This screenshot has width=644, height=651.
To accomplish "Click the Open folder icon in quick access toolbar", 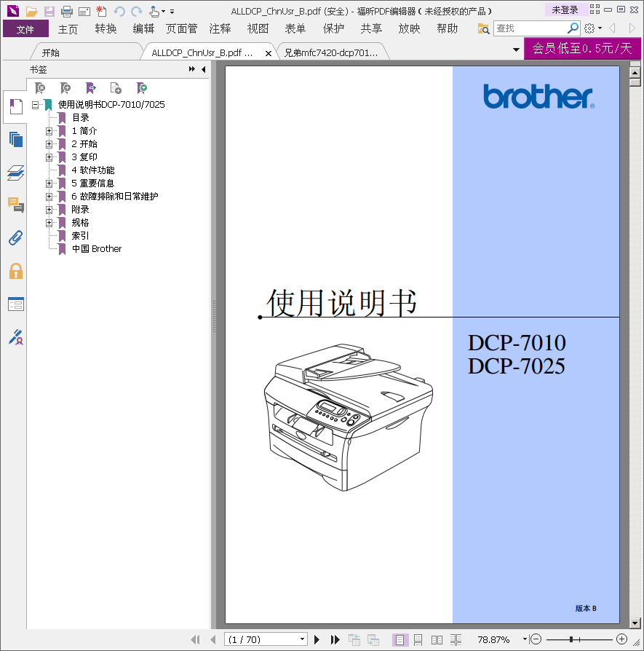I will (x=31, y=12).
